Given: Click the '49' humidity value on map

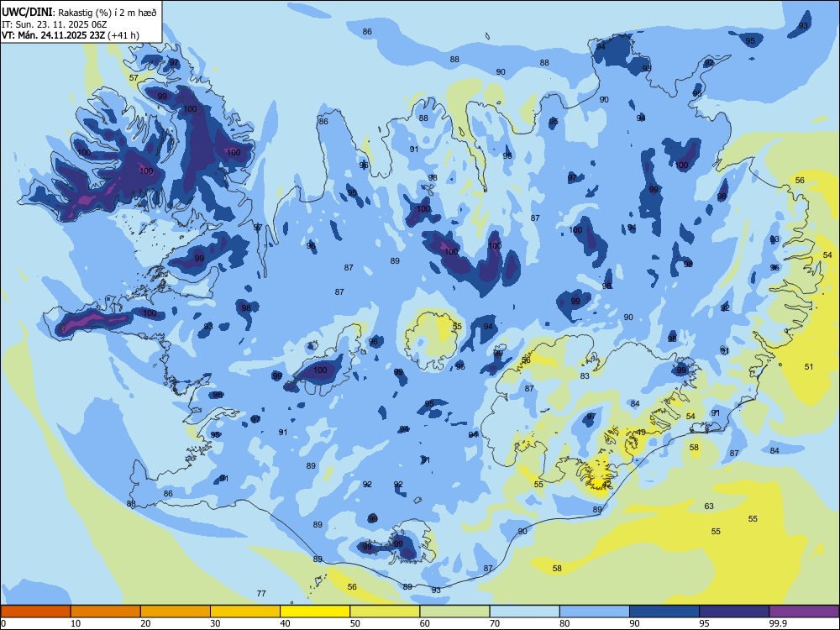Looking at the screenshot, I should (x=641, y=433).
